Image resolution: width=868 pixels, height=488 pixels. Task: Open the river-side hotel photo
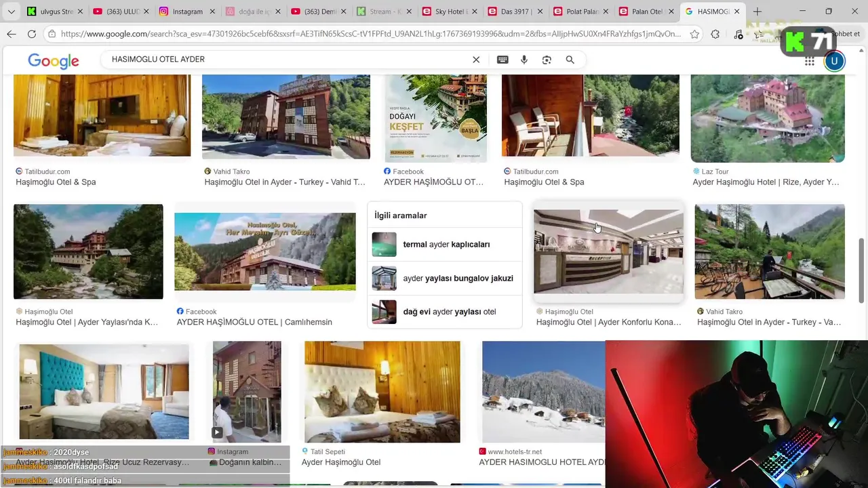pos(88,251)
